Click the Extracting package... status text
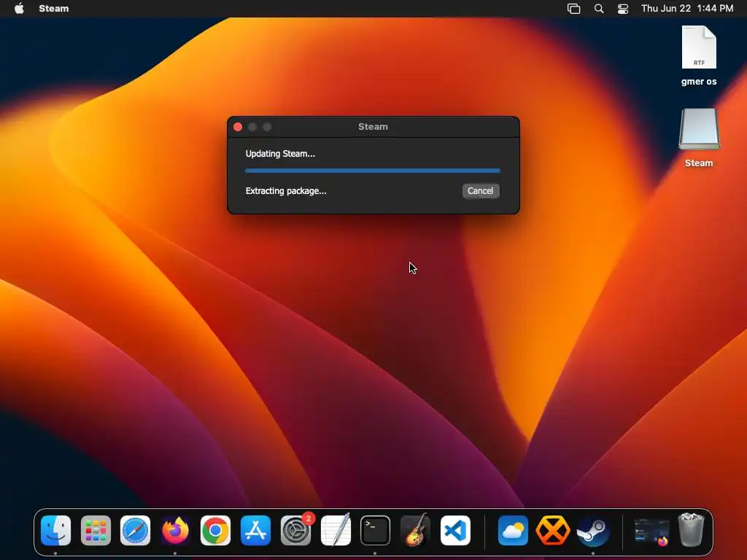747x560 pixels. [286, 191]
